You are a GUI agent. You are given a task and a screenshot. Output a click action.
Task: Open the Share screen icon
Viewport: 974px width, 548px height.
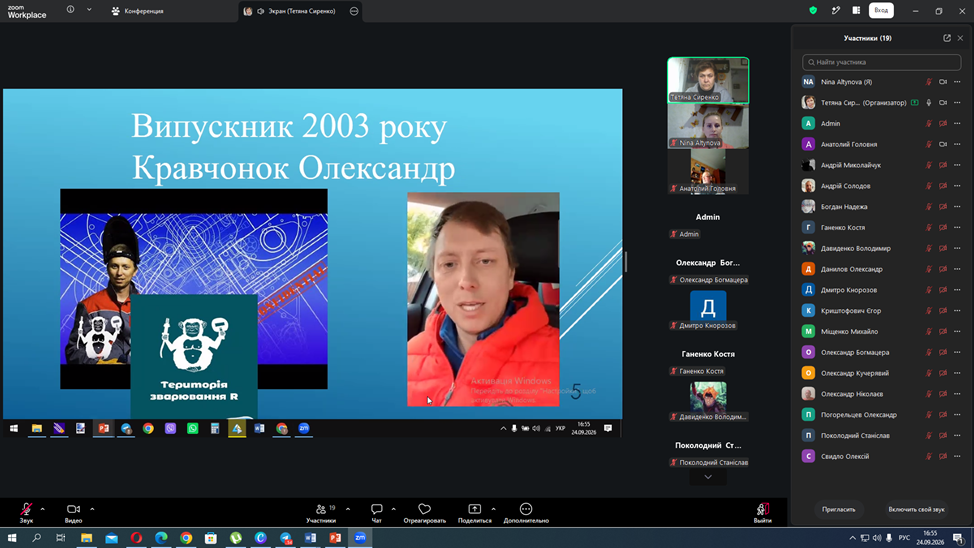pyautogui.click(x=475, y=509)
